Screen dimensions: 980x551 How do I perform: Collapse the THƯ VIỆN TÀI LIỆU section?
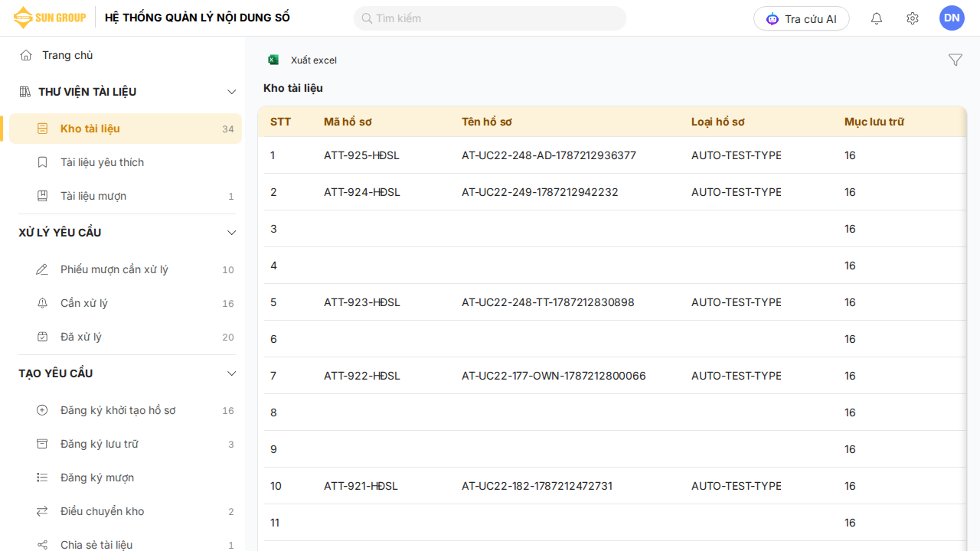coord(232,92)
